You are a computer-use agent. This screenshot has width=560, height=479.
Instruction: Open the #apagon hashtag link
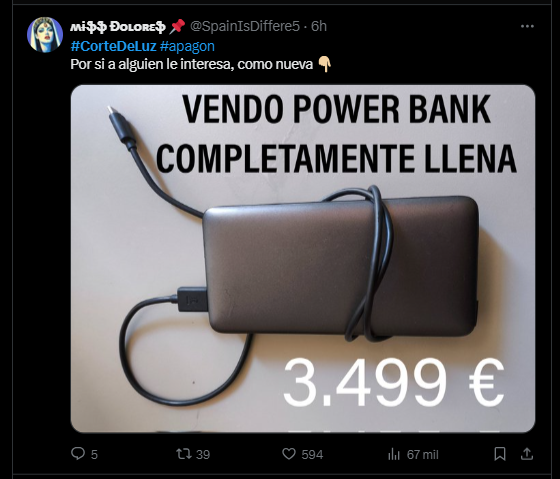click(187, 46)
